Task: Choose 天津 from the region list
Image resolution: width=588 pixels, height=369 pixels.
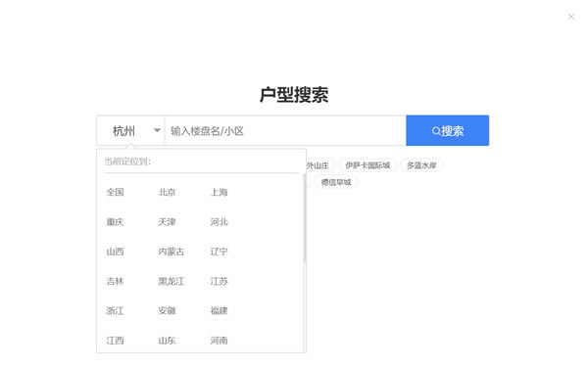Action: (167, 222)
